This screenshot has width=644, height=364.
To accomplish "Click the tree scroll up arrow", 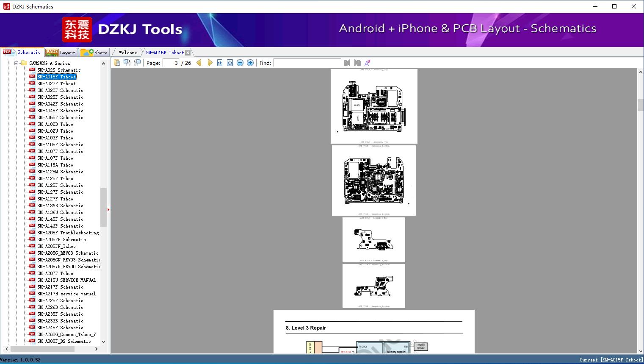I will pos(103,64).
